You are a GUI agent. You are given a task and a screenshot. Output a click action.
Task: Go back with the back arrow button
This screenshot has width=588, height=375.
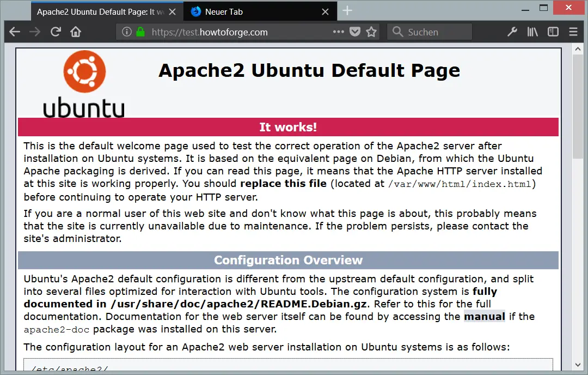(15, 32)
